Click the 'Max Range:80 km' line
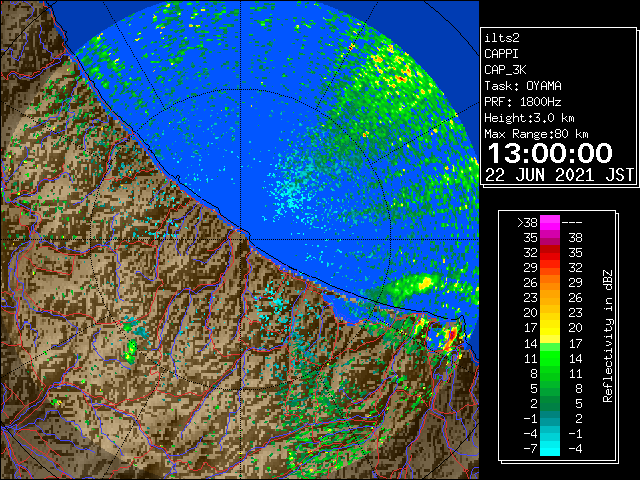 coord(536,134)
